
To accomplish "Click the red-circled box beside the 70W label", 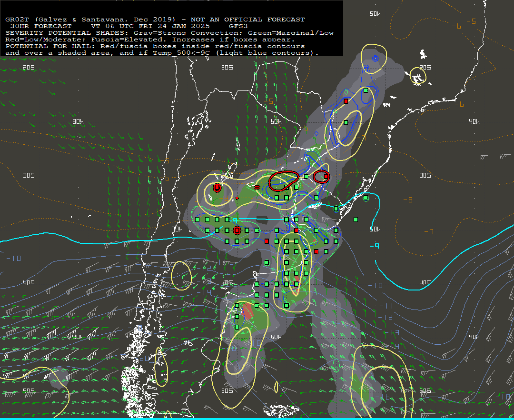I will coord(237,230).
